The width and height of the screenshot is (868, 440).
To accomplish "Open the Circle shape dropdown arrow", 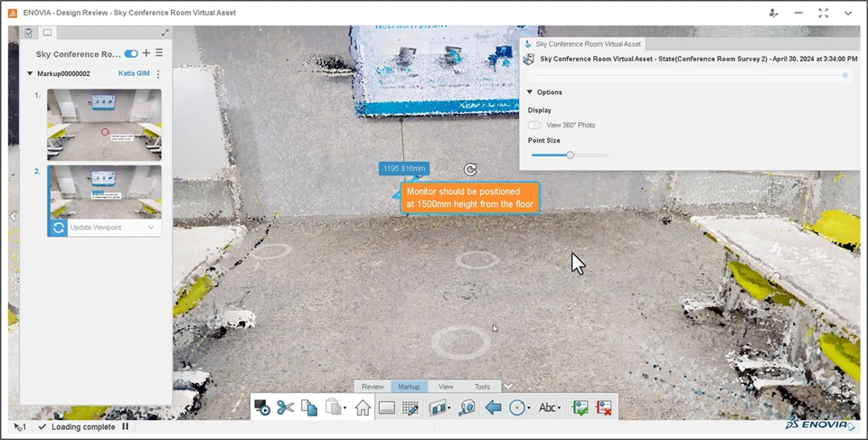I will (529, 408).
